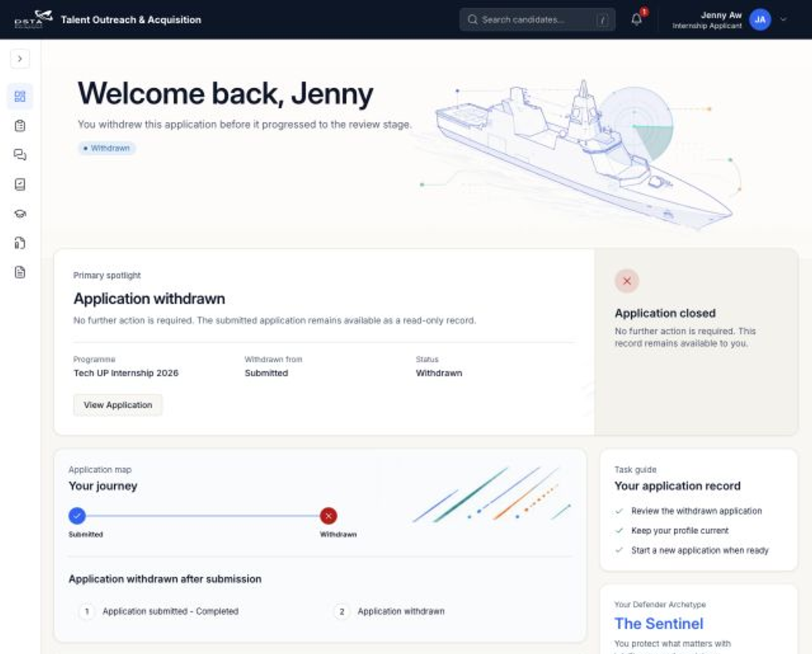Select the red Withdrawn step marker
This screenshot has height=654, width=812.
329,516
